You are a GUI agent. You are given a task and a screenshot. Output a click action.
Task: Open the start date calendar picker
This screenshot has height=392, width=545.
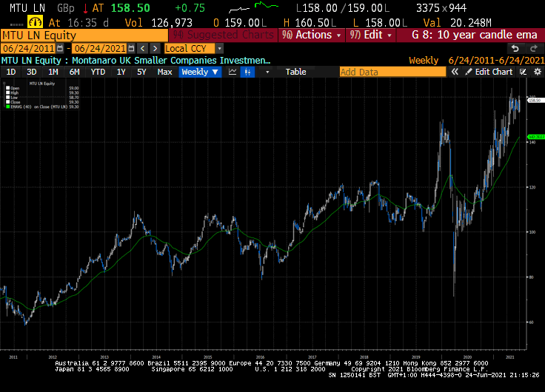pyautogui.click(x=60, y=48)
